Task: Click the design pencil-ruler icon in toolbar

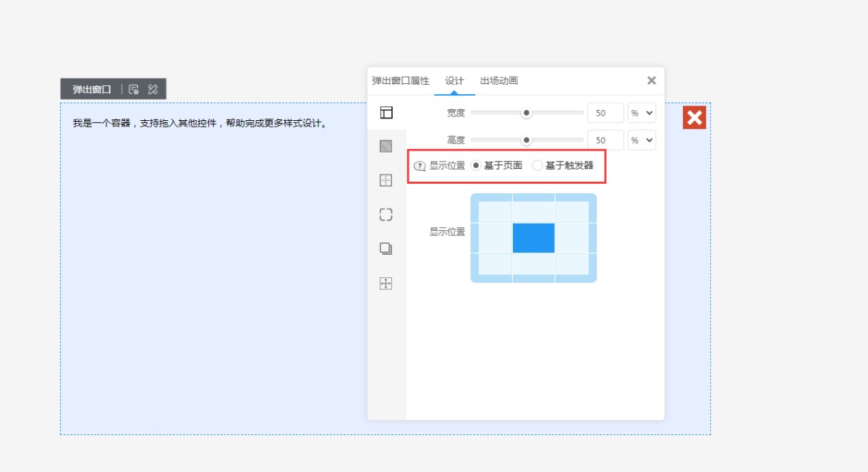Action: [153, 89]
